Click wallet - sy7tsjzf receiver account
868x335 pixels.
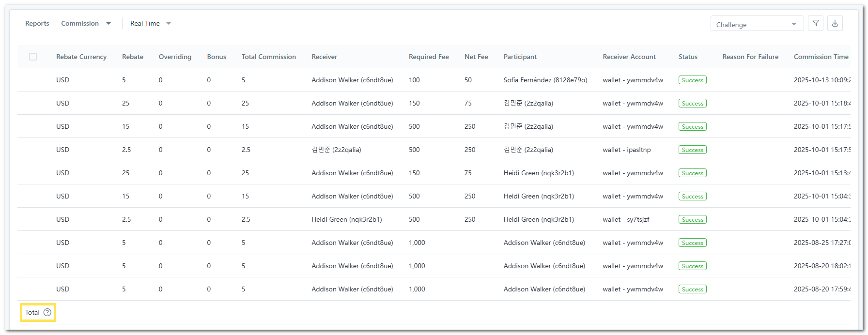pos(626,219)
